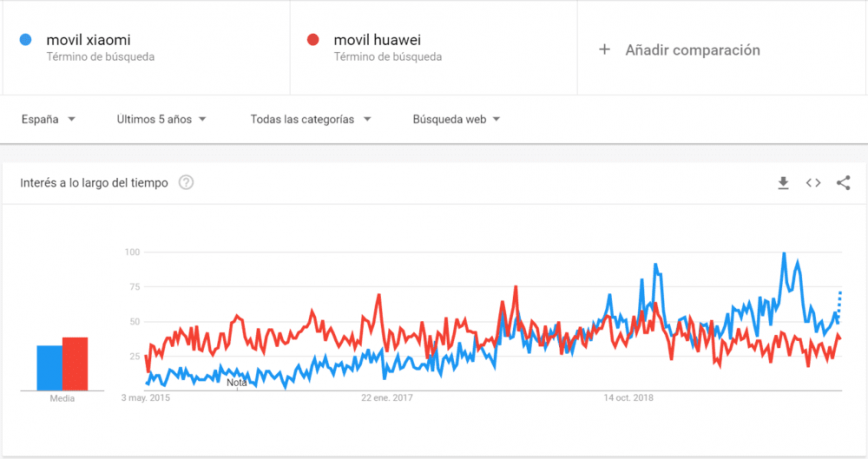Click the red dot beside movil huawei
Image resolution: width=868 pixels, height=459 pixels.
pos(313,40)
